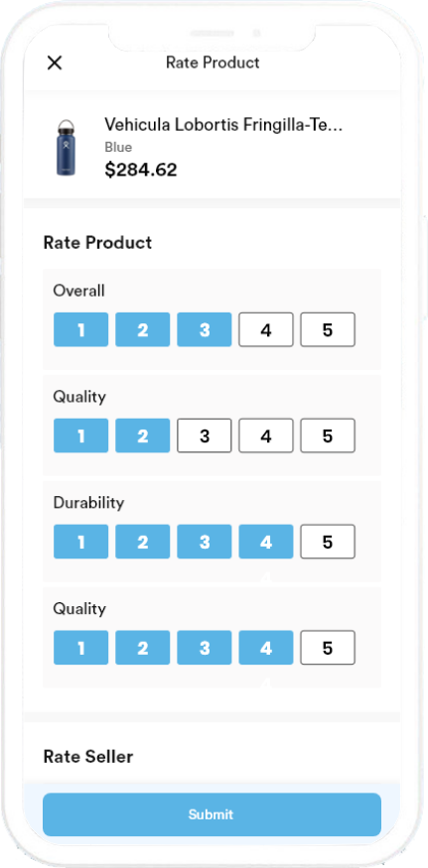428x868 pixels.
Task: Tap the blue water bottle product image
Action: point(67,147)
